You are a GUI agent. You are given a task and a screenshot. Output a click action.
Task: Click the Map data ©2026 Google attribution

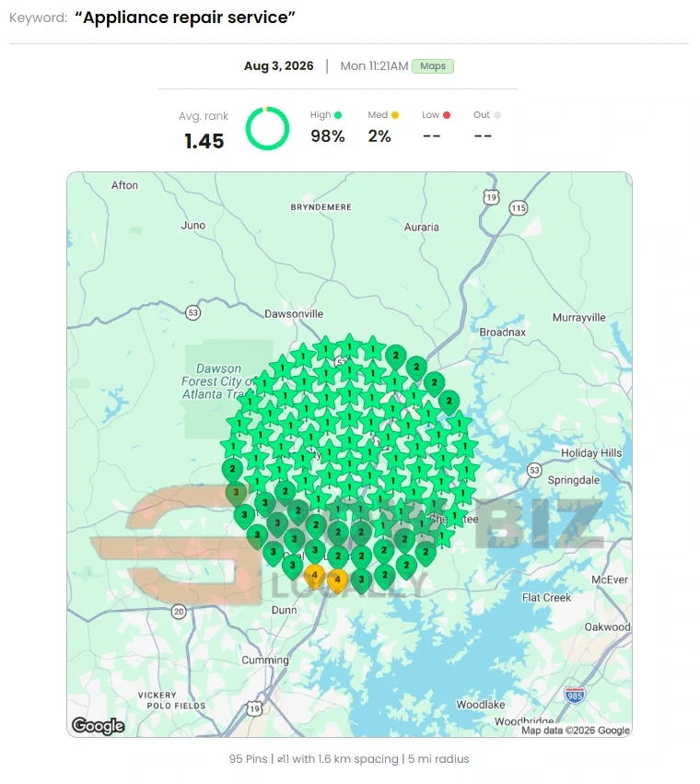tap(576, 731)
